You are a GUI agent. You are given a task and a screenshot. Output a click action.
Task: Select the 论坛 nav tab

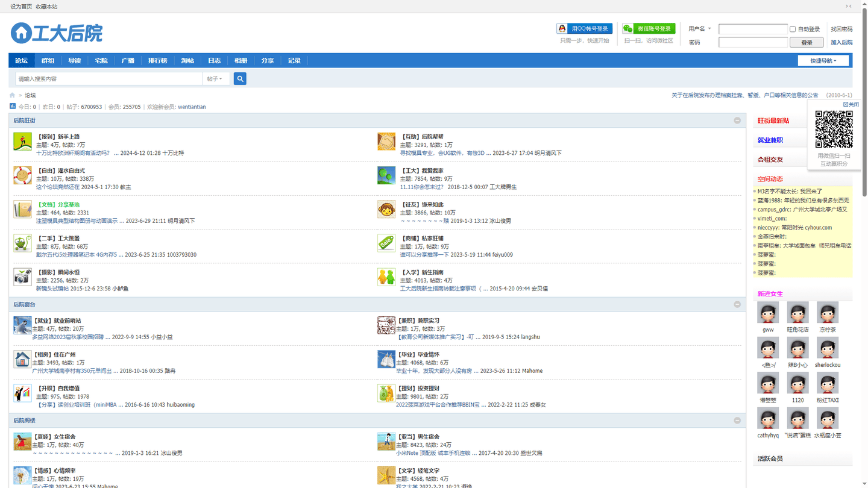coord(22,61)
